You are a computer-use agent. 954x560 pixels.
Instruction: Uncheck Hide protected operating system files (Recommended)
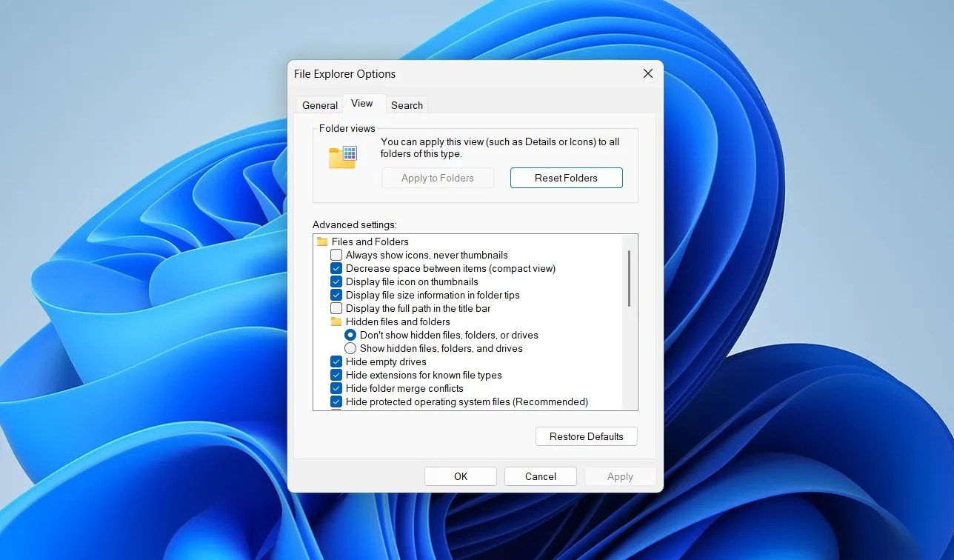(336, 401)
